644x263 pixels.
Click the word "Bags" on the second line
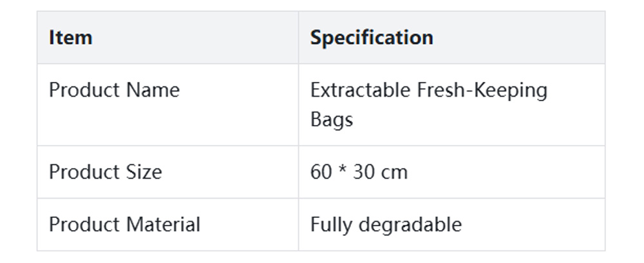point(332,120)
